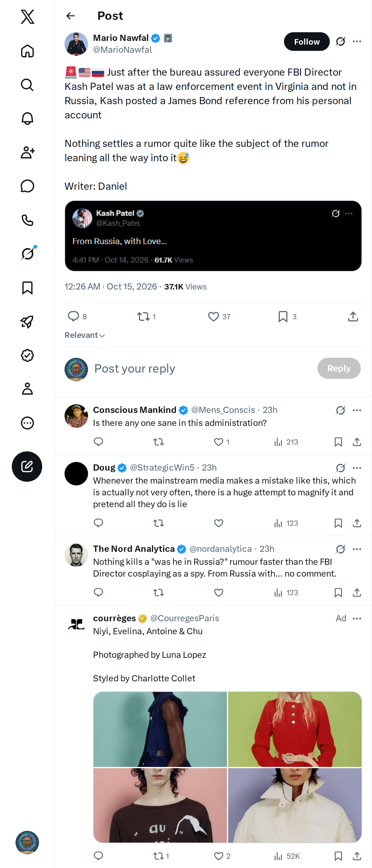Screen dimensions: 372x868
Task: Open the Verified badge sidebar item
Action: point(27,355)
